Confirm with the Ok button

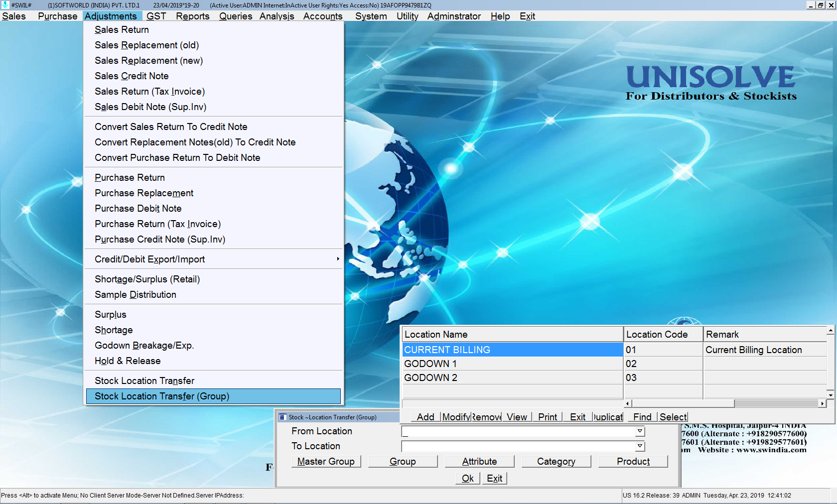pos(468,479)
